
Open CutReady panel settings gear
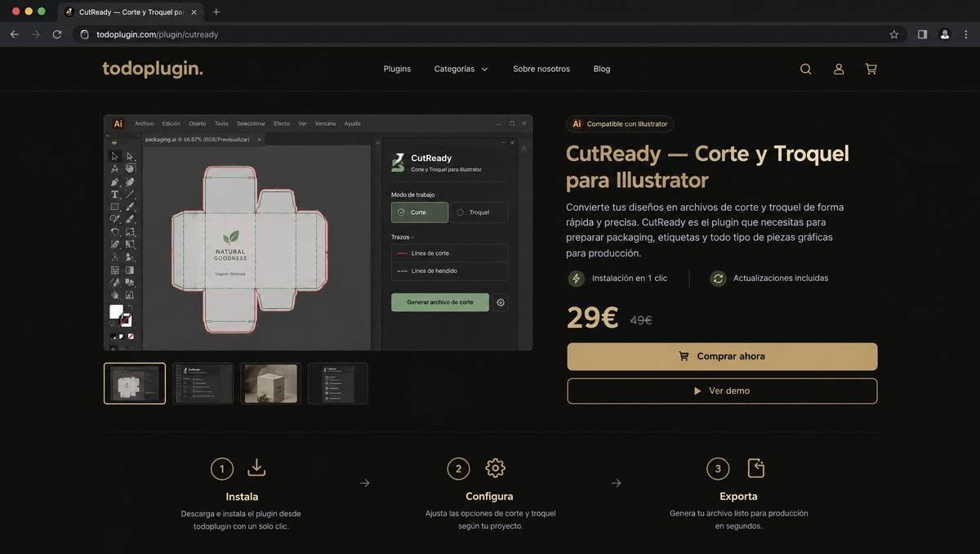coord(501,302)
